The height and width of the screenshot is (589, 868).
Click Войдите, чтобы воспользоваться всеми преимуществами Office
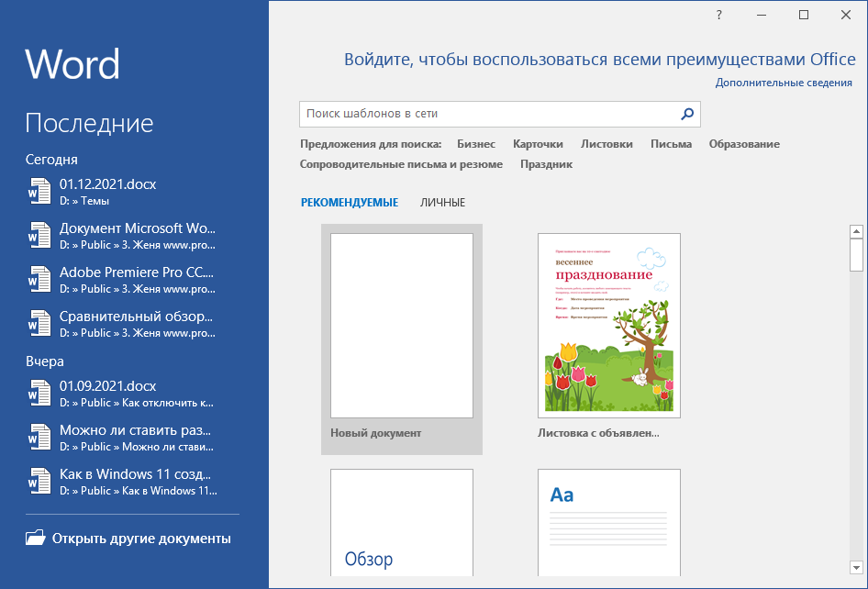click(599, 60)
